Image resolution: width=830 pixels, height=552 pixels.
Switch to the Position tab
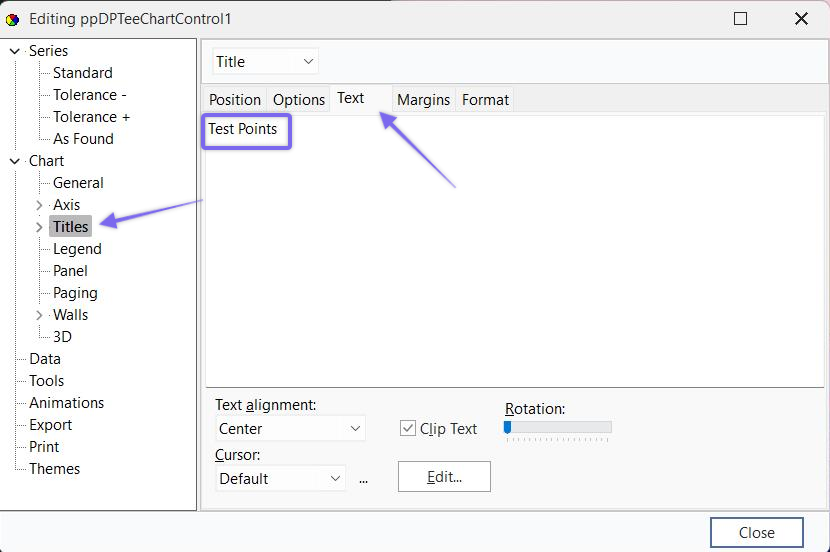click(x=235, y=100)
